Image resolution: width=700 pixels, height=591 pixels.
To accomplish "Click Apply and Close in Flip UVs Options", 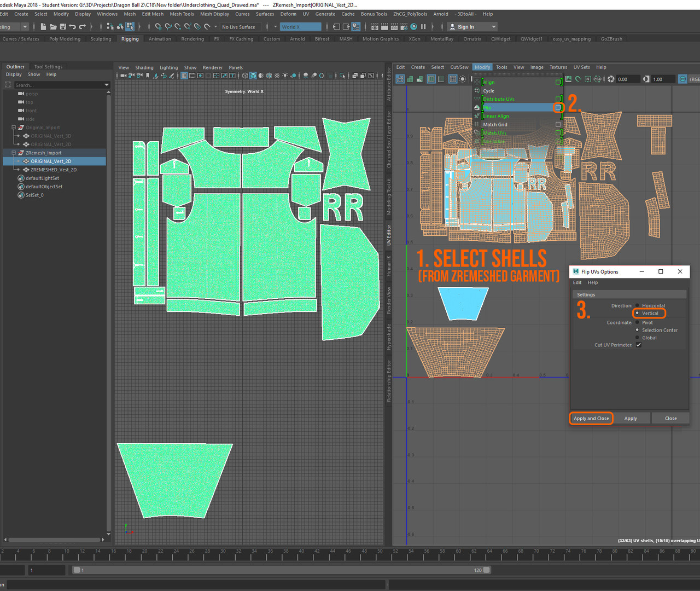I will (x=591, y=418).
